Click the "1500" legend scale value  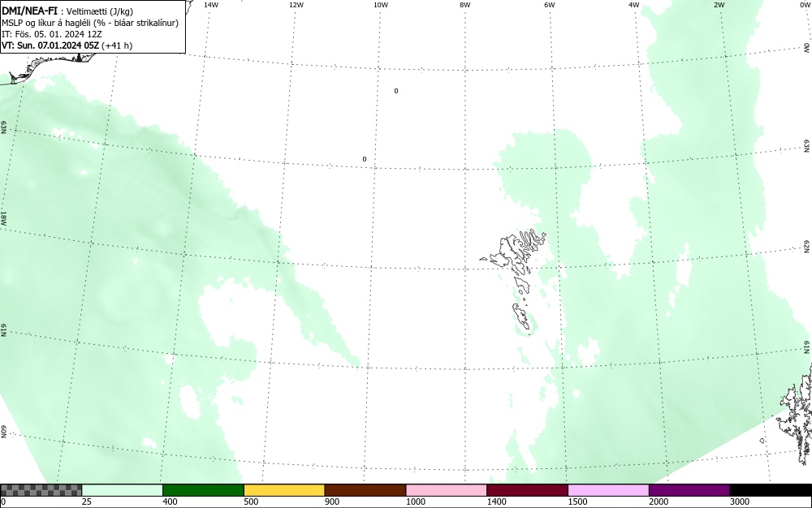[577, 502]
